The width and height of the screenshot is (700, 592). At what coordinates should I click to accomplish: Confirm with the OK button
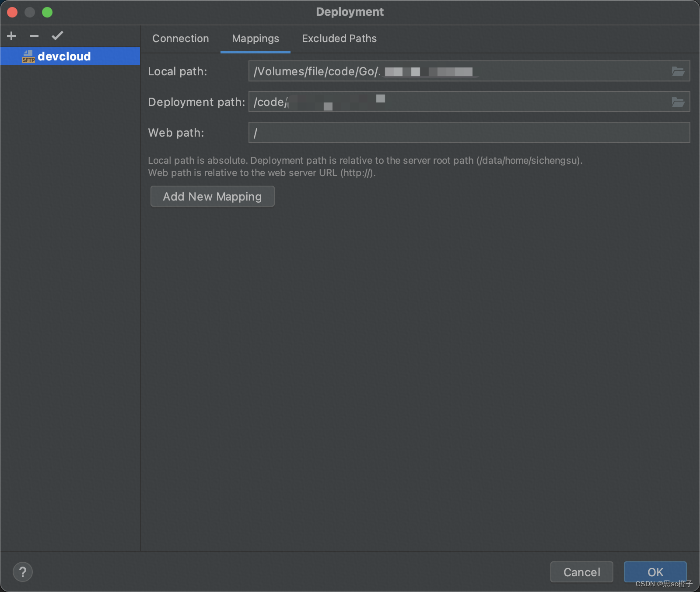pos(655,572)
